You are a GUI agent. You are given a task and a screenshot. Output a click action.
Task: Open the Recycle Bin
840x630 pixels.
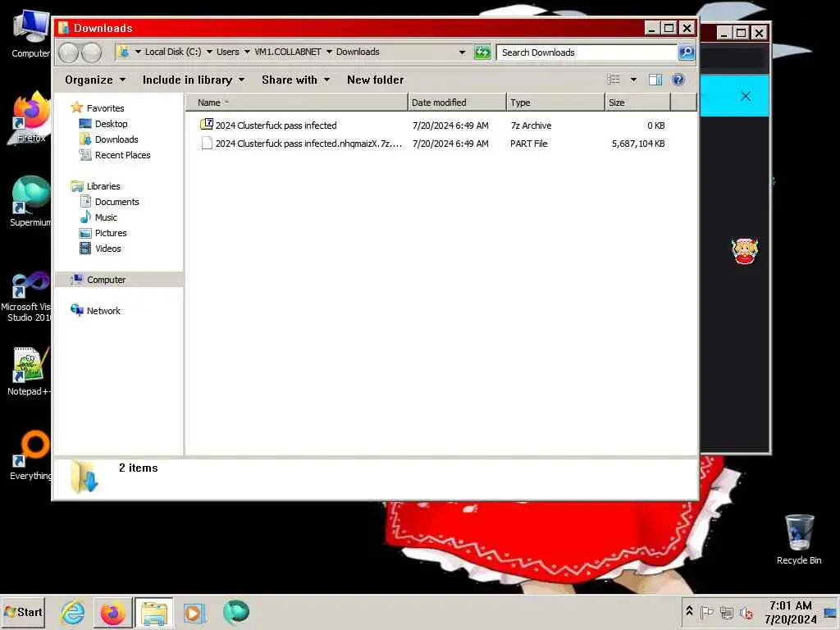click(799, 540)
